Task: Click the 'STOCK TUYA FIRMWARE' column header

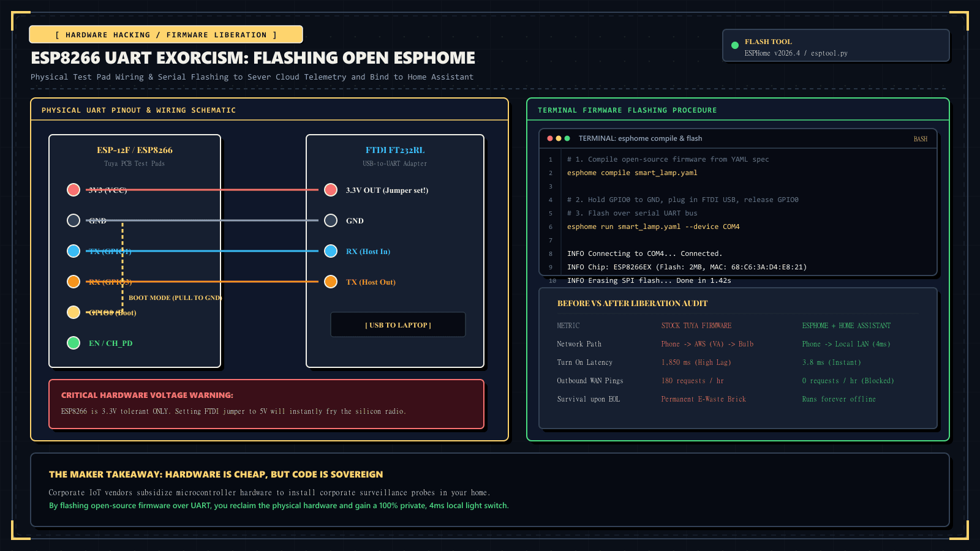Action: coord(696,326)
